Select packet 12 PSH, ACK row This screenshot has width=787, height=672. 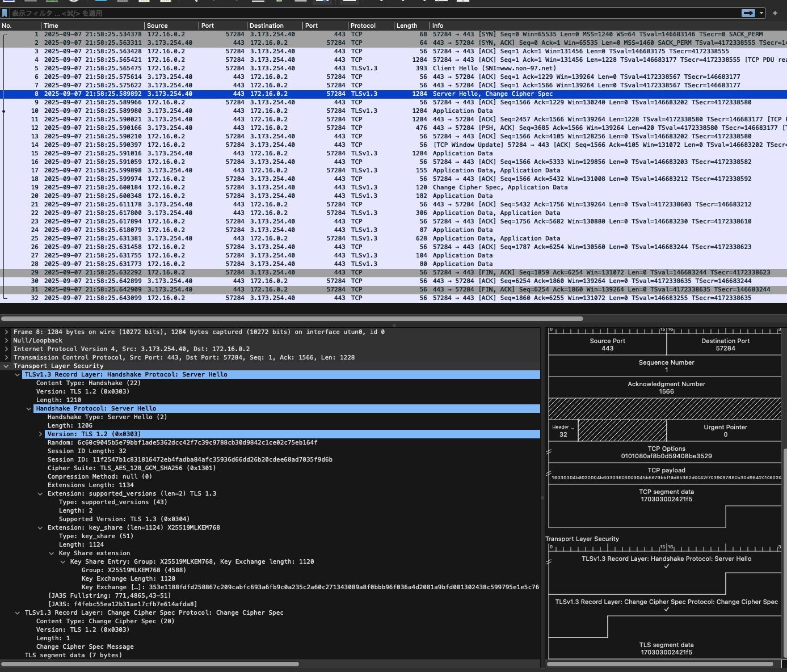[x=393, y=128]
